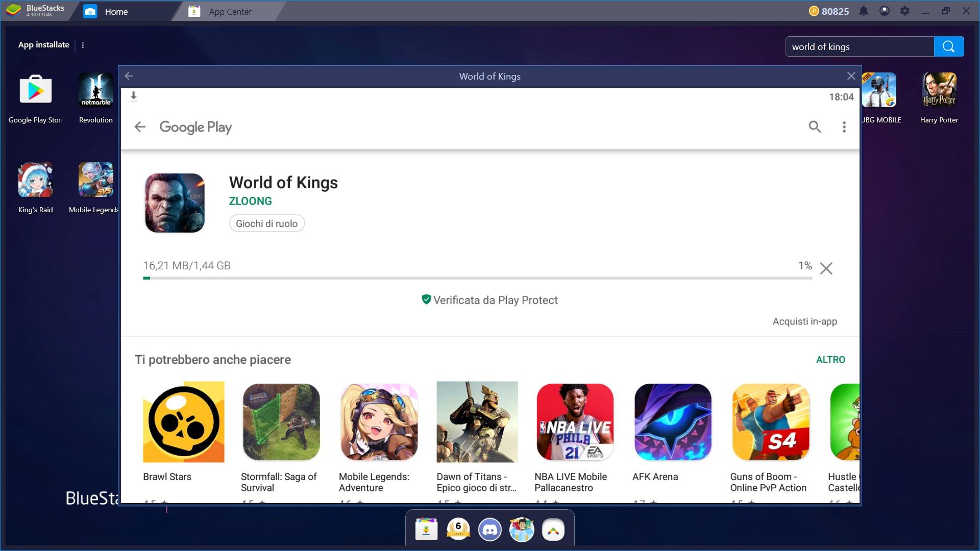Click the 1% download percentage text
The height and width of the screenshot is (551, 980).
tap(805, 266)
